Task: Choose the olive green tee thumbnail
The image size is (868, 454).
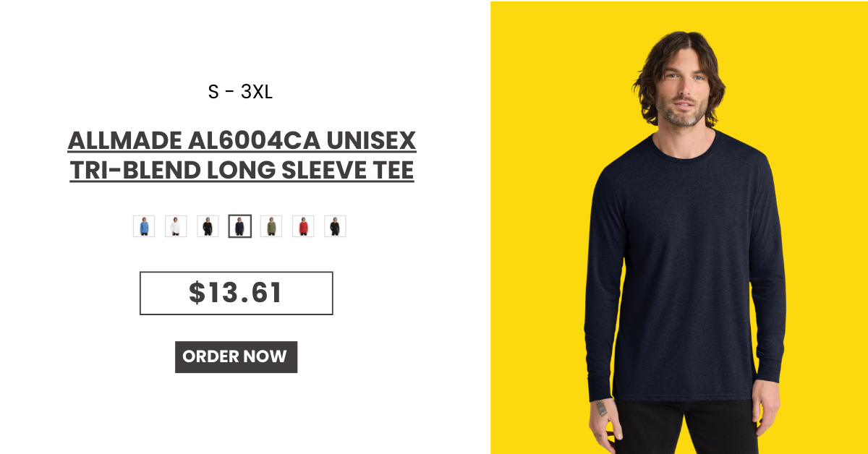Action: (x=271, y=226)
